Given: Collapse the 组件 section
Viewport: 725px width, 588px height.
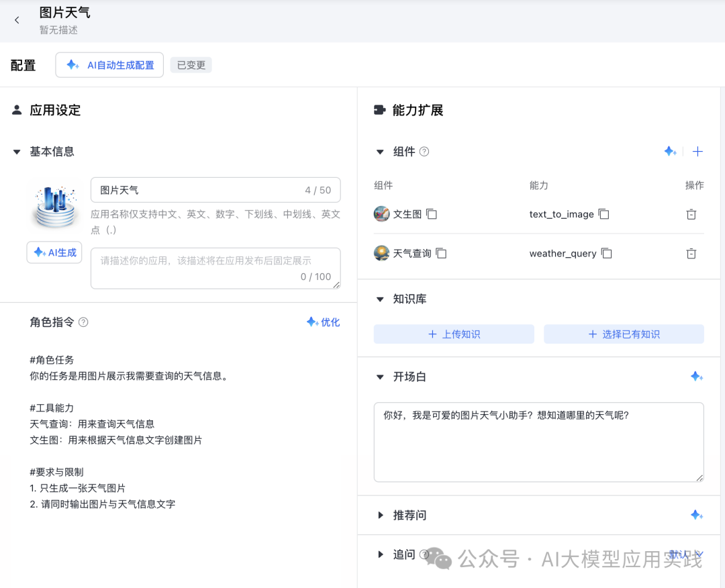Looking at the screenshot, I should click(x=380, y=152).
